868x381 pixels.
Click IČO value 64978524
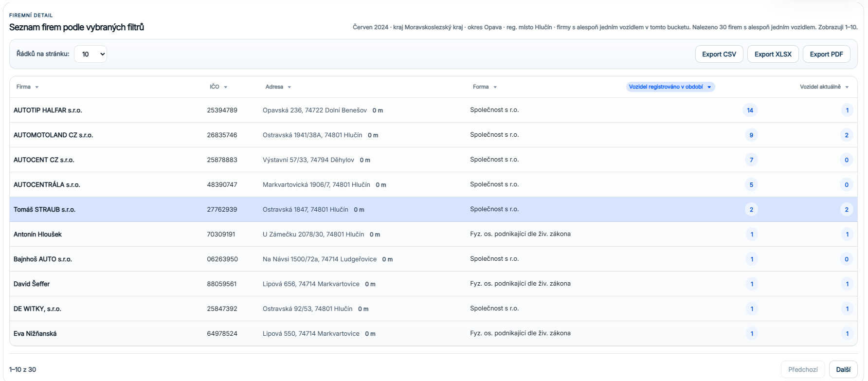pyautogui.click(x=222, y=334)
